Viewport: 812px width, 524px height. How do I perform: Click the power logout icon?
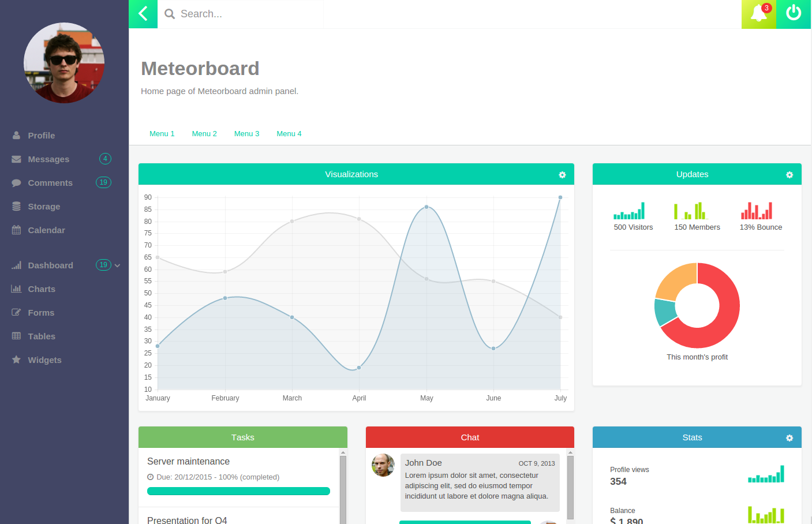(x=794, y=14)
